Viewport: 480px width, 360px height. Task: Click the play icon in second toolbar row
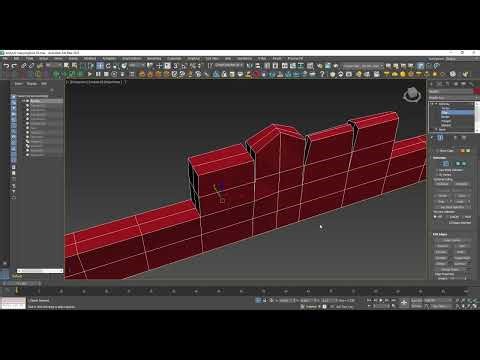click(x=89, y=74)
